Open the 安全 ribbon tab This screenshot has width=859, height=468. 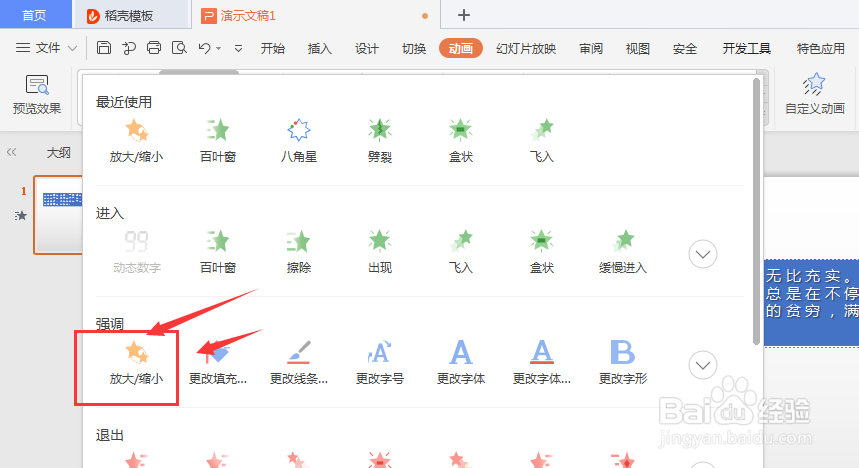[685, 48]
